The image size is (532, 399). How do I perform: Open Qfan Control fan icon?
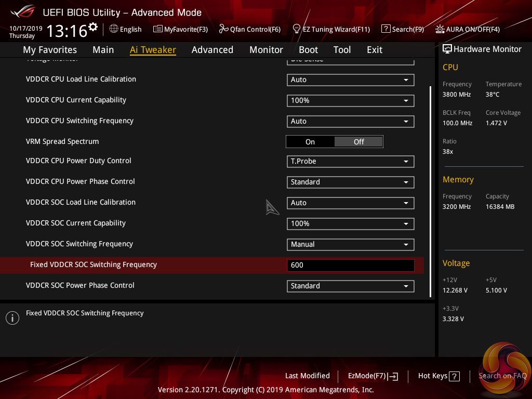(x=223, y=29)
